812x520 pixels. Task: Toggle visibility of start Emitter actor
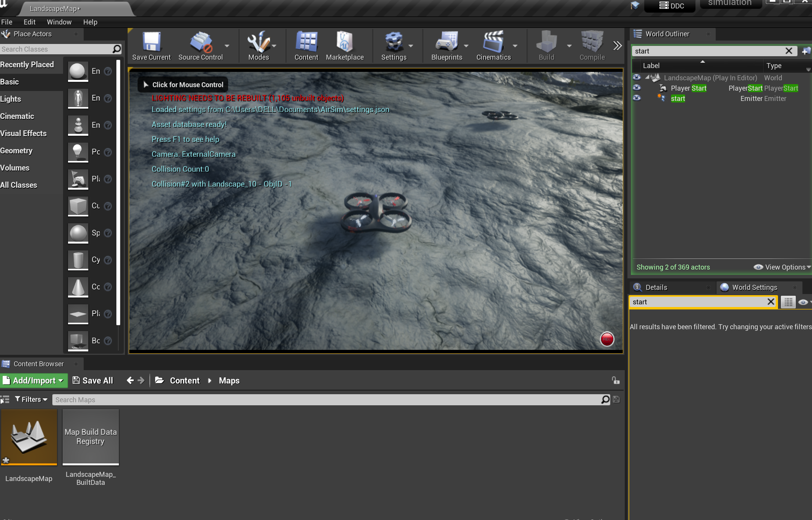coord(637,98)
